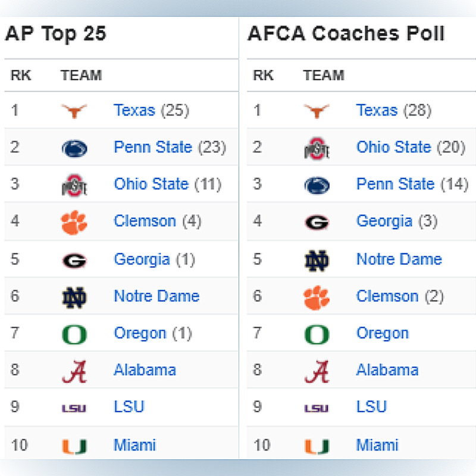Open Miami link in AP Top 25
The height and width of the screenshot is (476, 476).
pos(134,444)
